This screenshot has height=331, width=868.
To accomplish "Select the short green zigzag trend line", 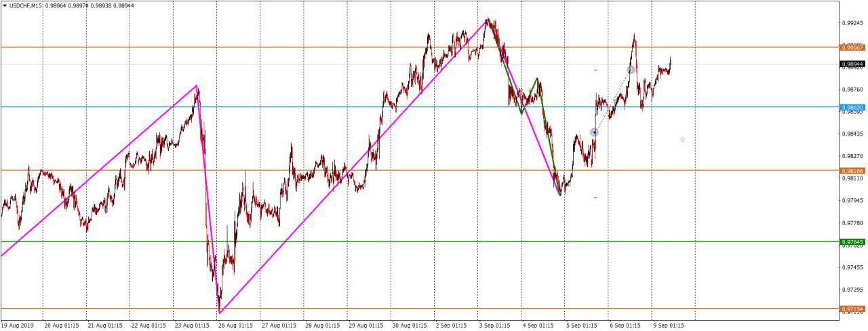I will click(530, 95).
